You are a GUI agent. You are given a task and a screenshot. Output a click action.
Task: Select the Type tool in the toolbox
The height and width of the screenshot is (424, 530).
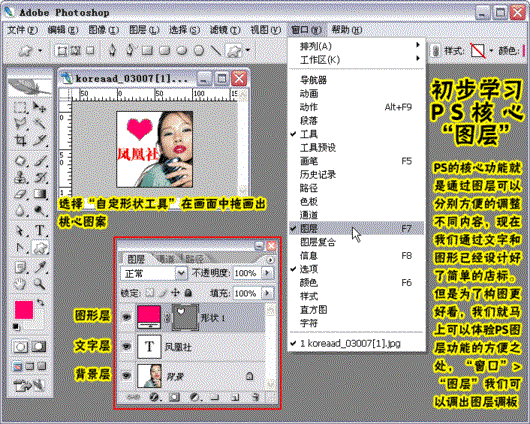click(x=40, y=230)
